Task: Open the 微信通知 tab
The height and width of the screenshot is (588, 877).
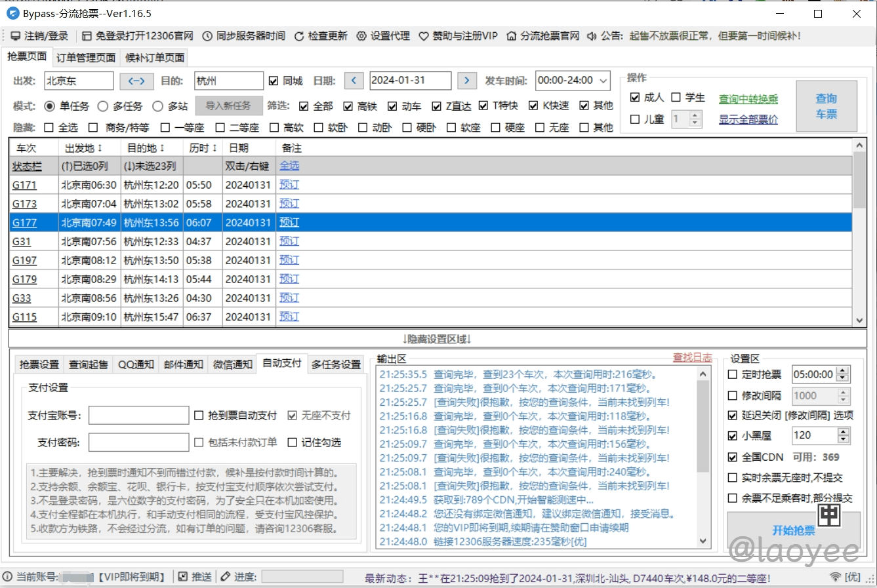Action: tap(232, 364)
